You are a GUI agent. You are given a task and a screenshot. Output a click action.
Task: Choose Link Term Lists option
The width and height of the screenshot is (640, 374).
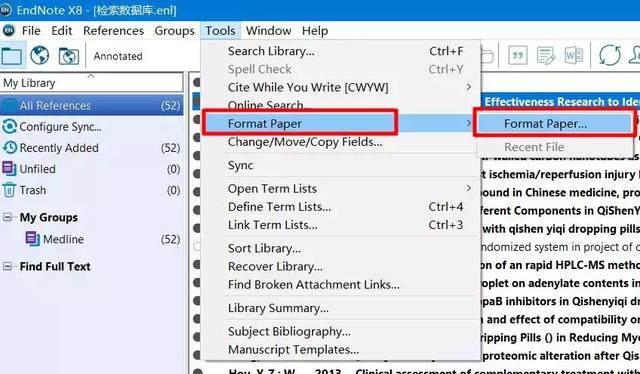341,225
